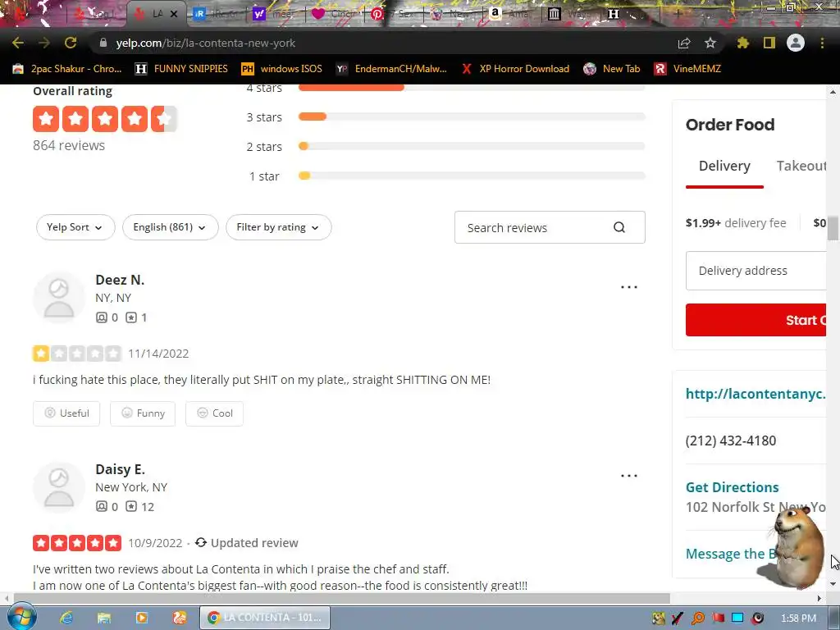Select the Delivery tab
The image size is (840, 630).
[724, 166]
